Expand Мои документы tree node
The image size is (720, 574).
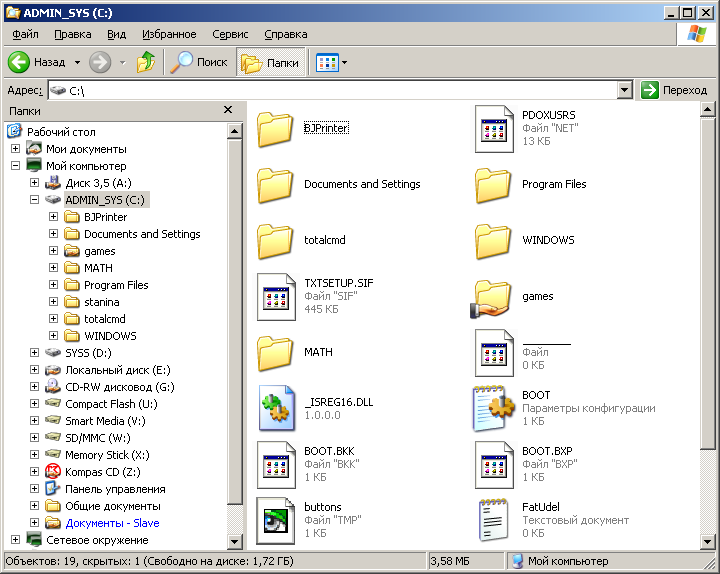[x=15, y=148]
